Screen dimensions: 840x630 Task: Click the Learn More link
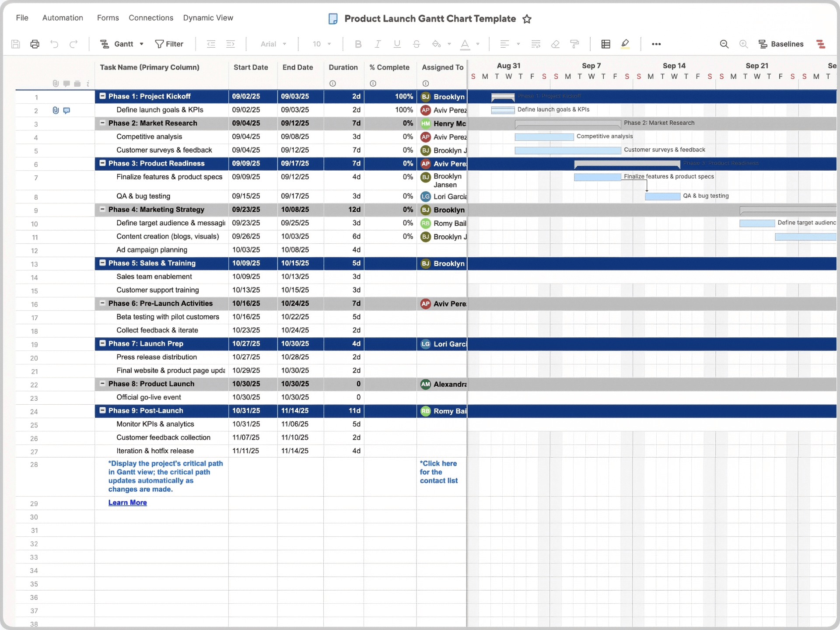click(x=127, y=502)
